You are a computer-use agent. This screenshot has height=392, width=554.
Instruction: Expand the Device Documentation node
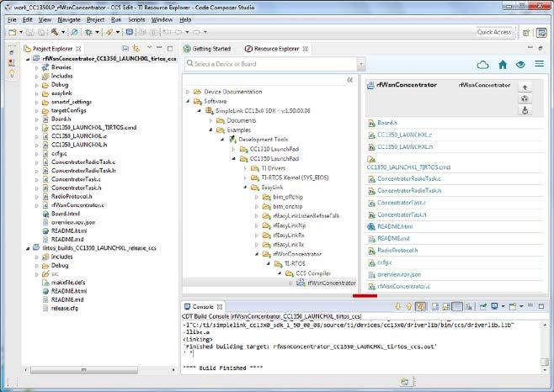(188, 92)
